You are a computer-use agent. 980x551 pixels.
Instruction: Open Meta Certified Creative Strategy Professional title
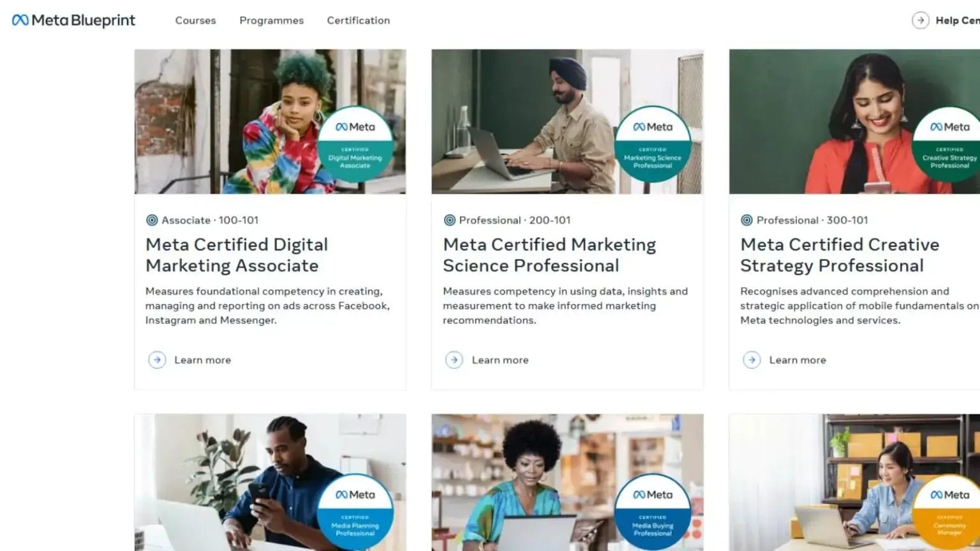(839, 254)
